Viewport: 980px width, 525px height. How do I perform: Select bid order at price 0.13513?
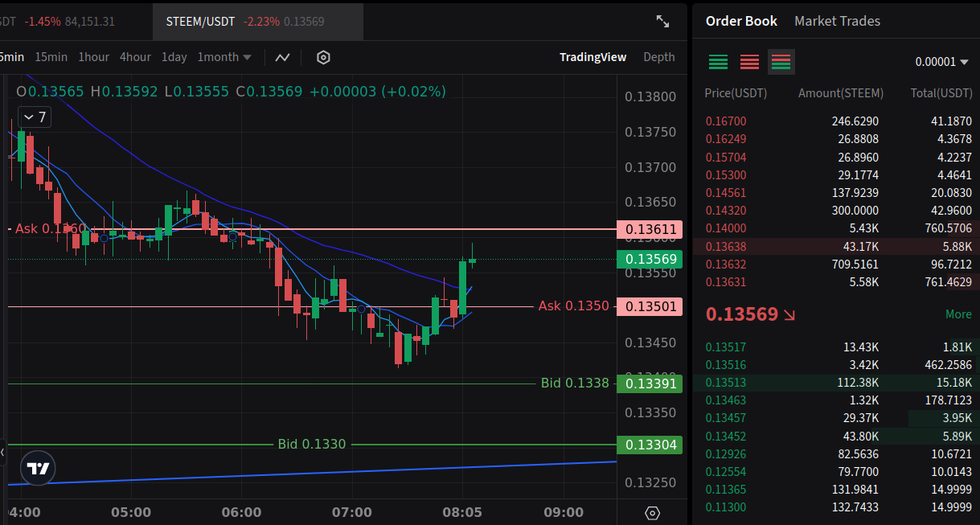tap(836, 383)
